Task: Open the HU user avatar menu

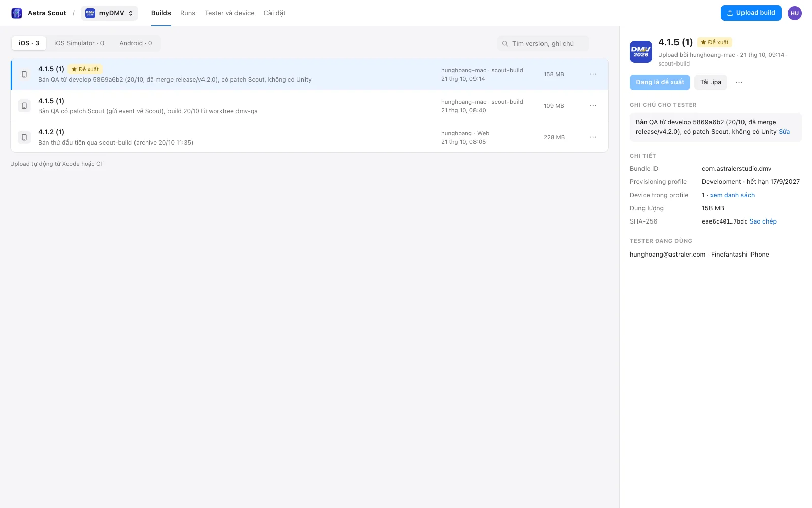Action: pyautogui.click(x=795, y=13)
